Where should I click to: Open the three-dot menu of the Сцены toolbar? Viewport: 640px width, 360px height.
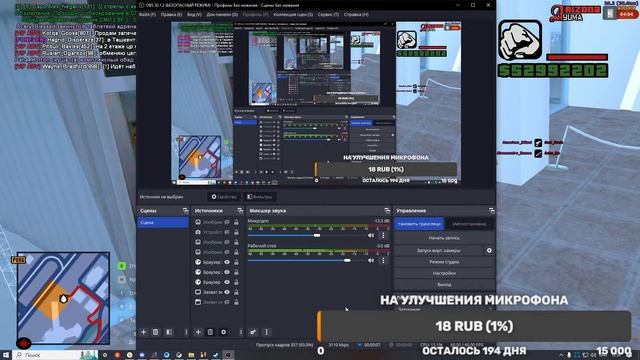186,332
